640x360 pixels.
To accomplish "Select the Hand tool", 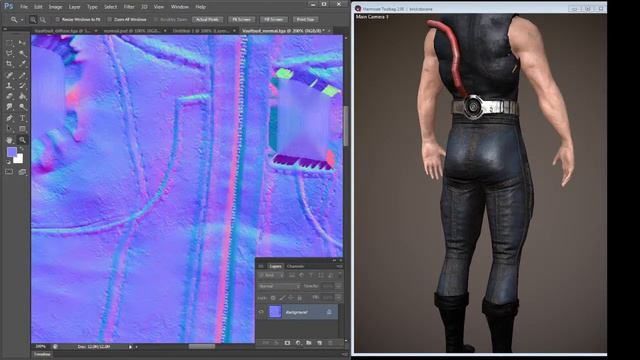I will 9,140.
